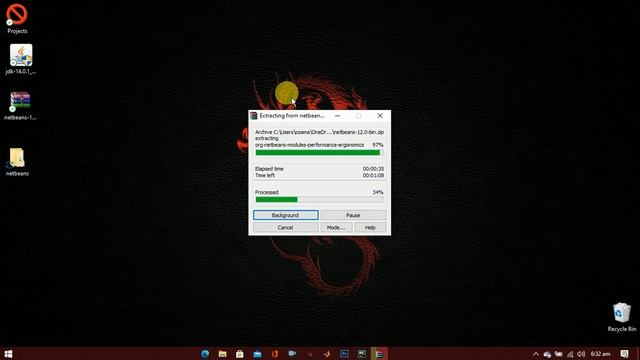Click the org-netbeans-modules-performance-ergonomics file name
This screenshot has height=360, width=640.
point(309,145)
